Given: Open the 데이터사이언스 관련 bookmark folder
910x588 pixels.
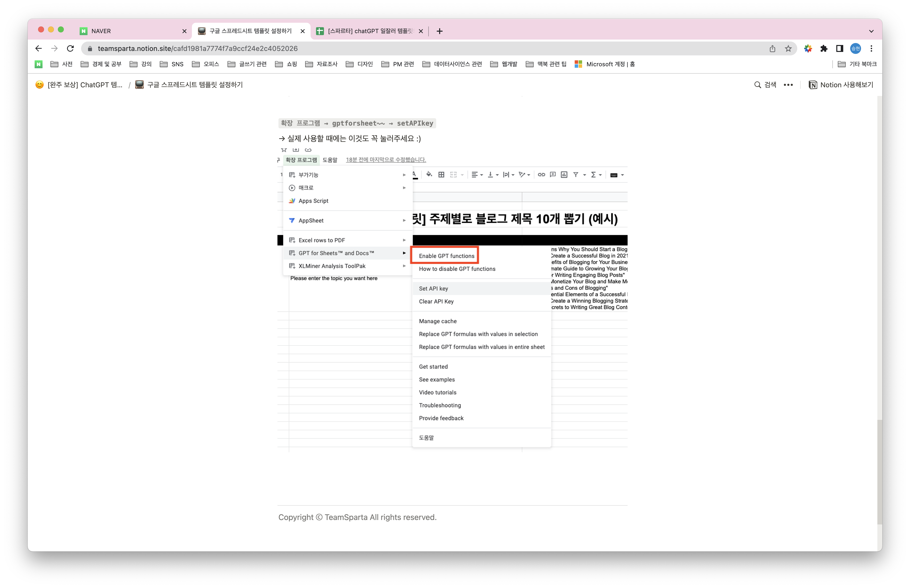Looking at the screenshot, I should pyautogui.click(x=453, y=64).
